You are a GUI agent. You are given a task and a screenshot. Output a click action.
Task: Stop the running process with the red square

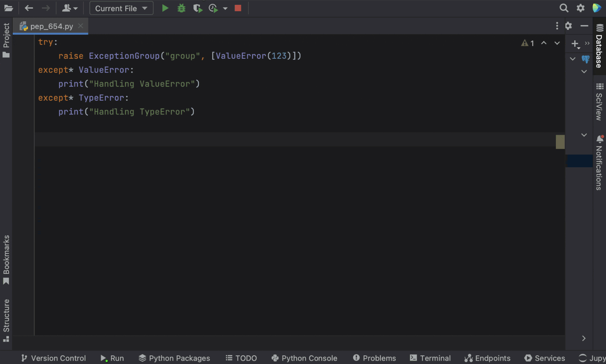(x=238, y=8)
